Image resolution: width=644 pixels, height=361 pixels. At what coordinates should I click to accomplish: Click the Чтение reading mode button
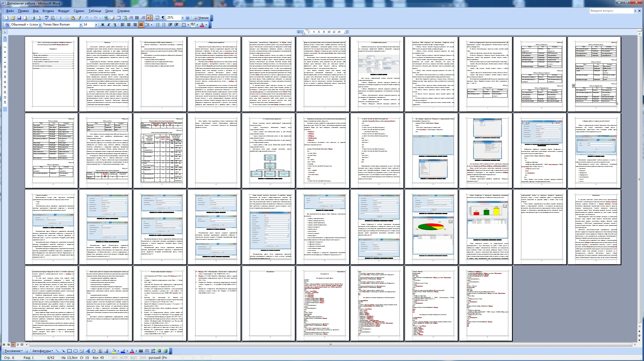pos(201,18)
